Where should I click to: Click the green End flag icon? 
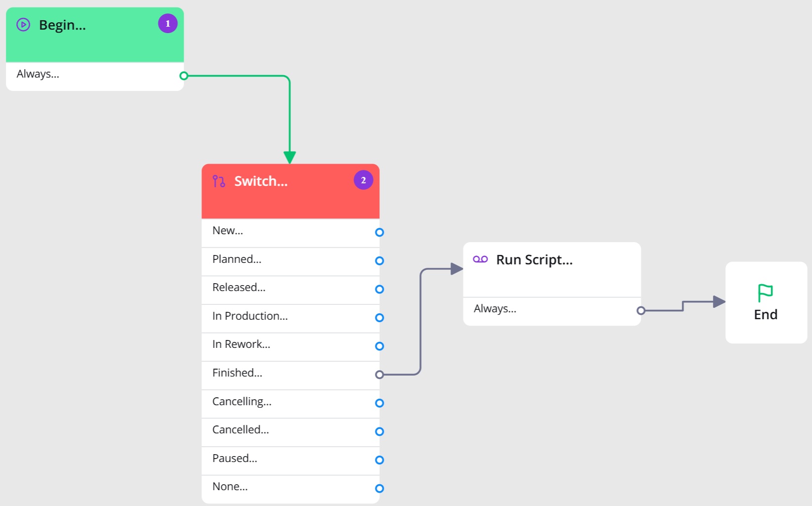click(x=765, y=293)
